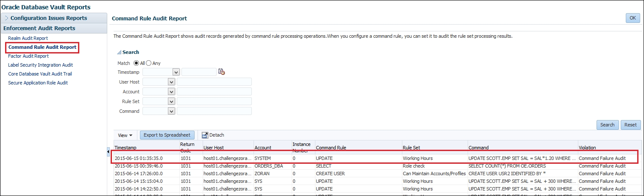Click in the User Host text field
Screen dimensions: 644x196
click(214, 82)
